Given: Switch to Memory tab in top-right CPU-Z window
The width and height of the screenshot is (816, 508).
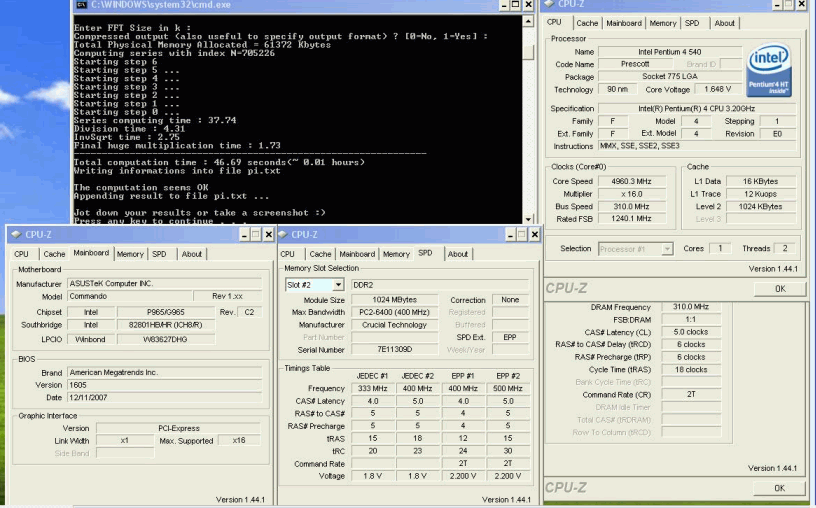Looking at the screenshot, I should pyautogui.click(x=662, y=23).
